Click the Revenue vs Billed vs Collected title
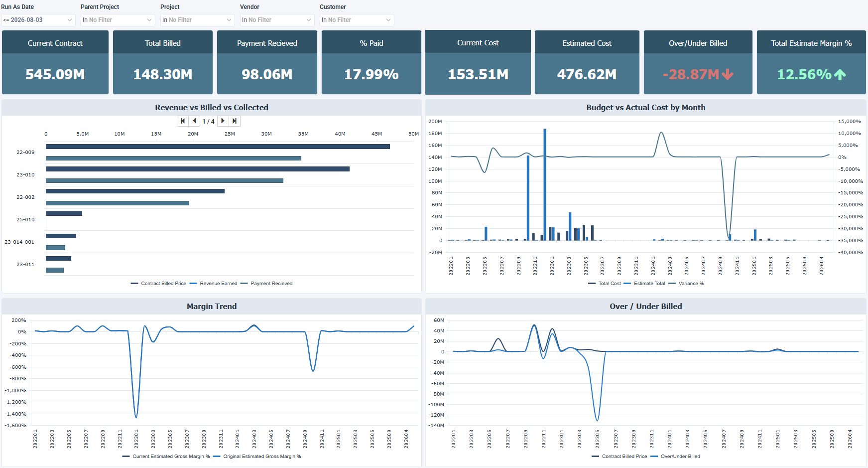This screenshot has height=468, width=868. 212,108
